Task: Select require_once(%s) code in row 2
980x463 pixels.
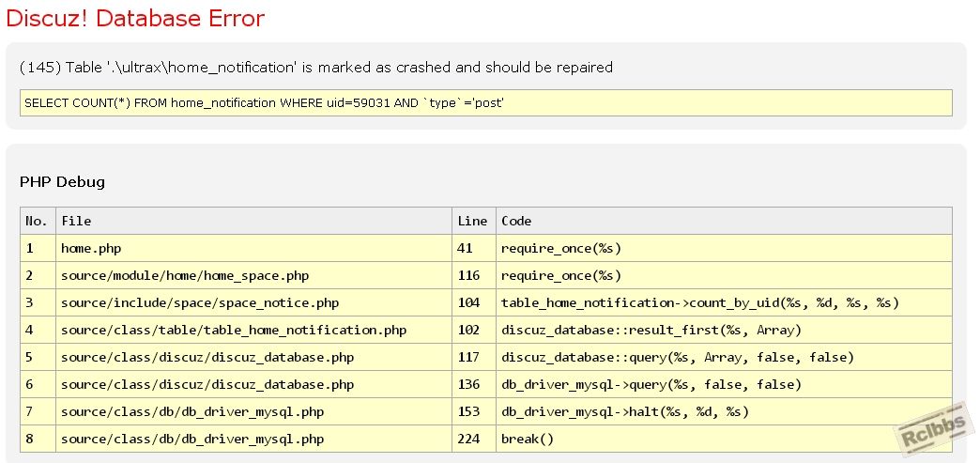Action: click(724, 275)
